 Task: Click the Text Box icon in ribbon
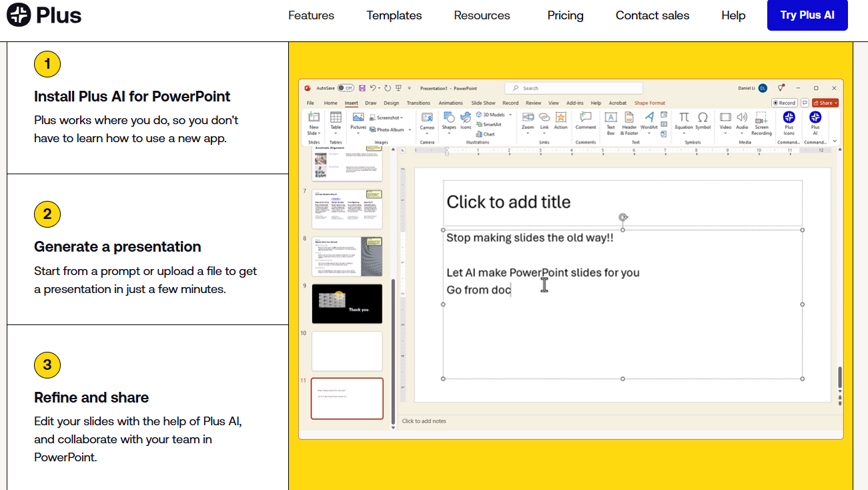point(610,117)
